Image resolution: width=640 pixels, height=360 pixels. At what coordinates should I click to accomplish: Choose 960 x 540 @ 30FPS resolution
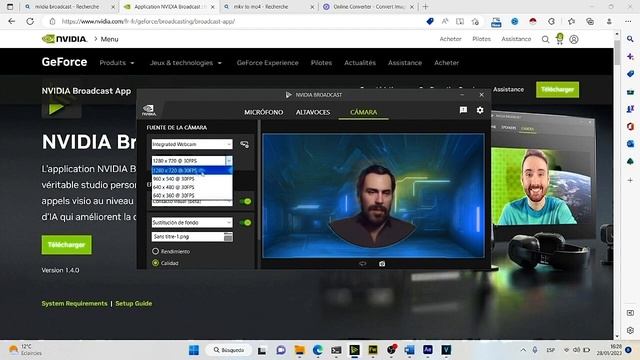coord(192,179)
